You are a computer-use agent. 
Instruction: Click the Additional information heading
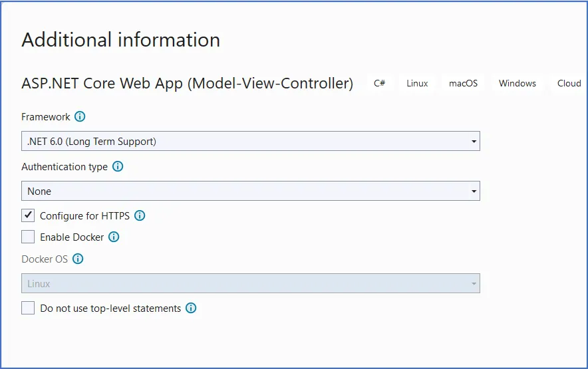tap(121, 40)
